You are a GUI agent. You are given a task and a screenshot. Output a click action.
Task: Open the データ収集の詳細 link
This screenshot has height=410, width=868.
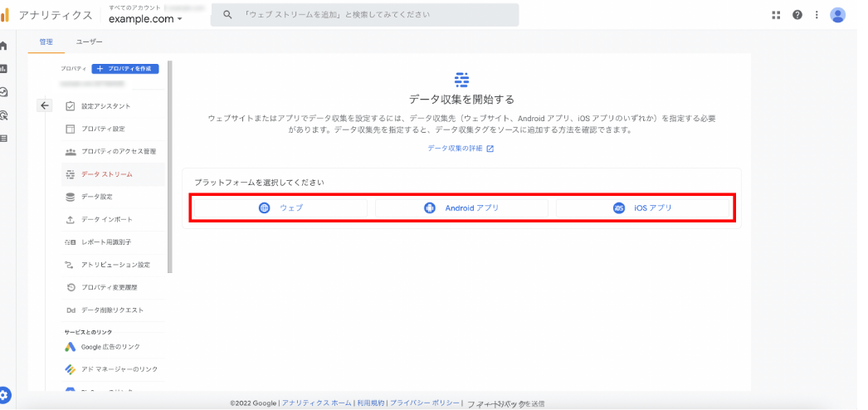[461, 149]
